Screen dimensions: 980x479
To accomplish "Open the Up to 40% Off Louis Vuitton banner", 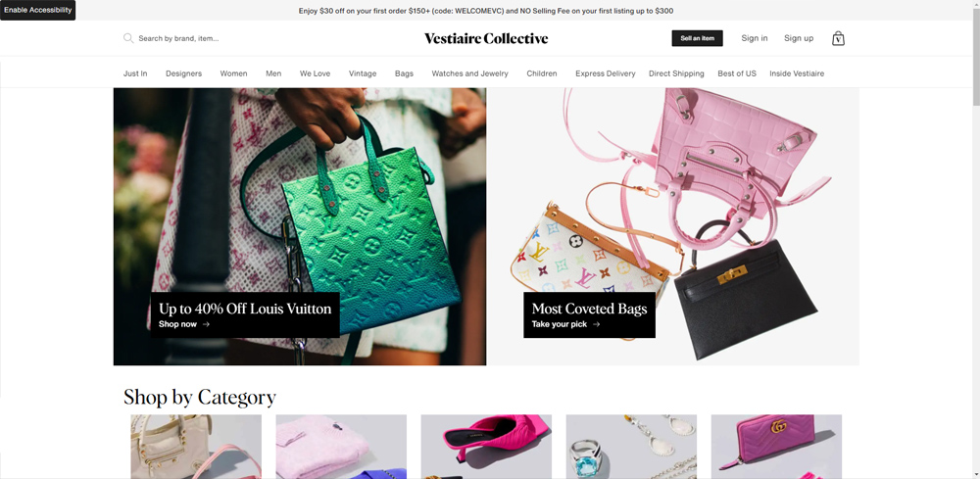I will coord(299,226).
